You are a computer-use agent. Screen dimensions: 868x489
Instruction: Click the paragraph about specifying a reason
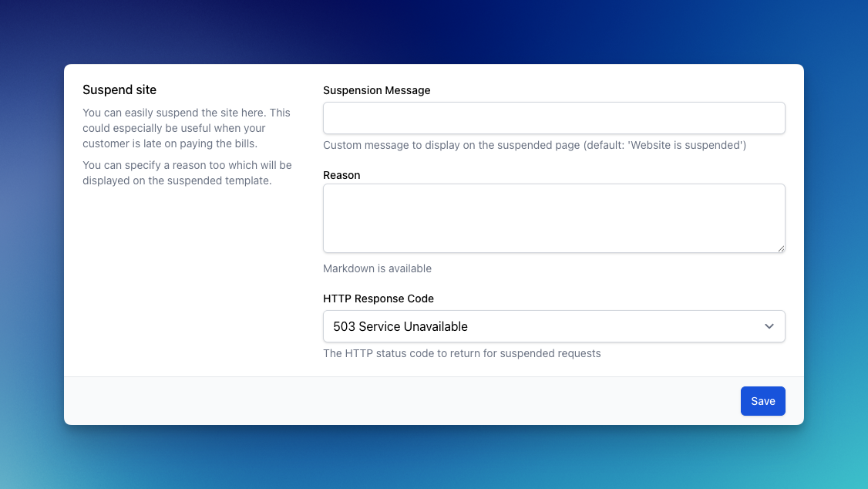187,173
